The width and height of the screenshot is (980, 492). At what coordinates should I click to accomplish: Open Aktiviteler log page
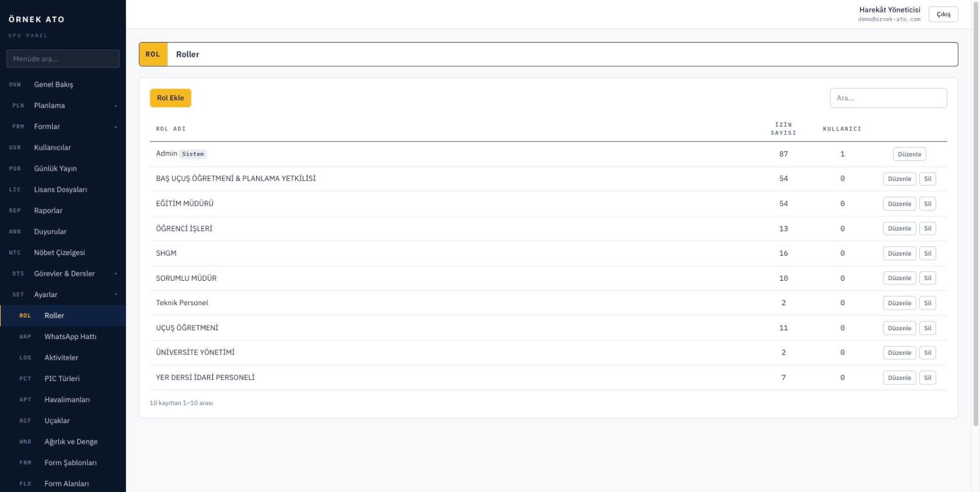click(63, 358)
